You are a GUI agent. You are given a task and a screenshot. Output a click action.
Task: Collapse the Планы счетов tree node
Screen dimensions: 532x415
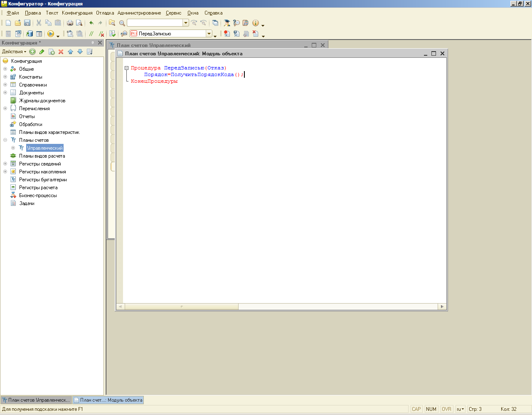[5, 140]
